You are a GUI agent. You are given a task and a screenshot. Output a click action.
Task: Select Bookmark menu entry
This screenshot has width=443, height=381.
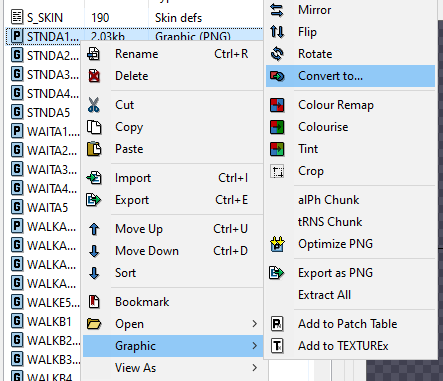[x=172, y=302]
